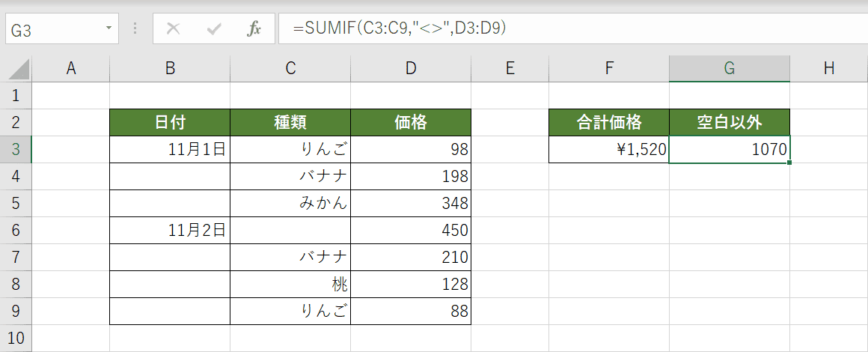Image resolution: width=868 pixels, height=352 pixels.
Task: Select row 3 header
Action: [x=16, y=150]
